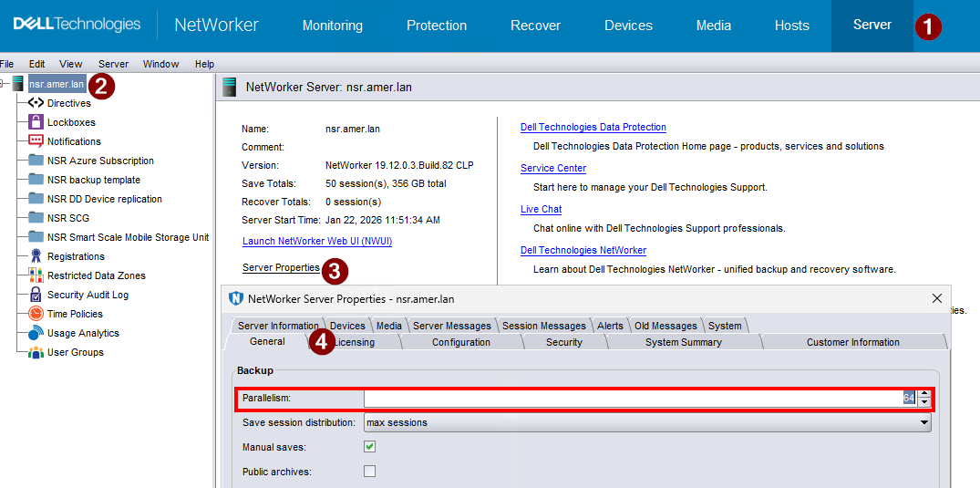Click the User Groups people icon
The width and height of the screenshot is (980, 488).
click(x=36, y=352)
